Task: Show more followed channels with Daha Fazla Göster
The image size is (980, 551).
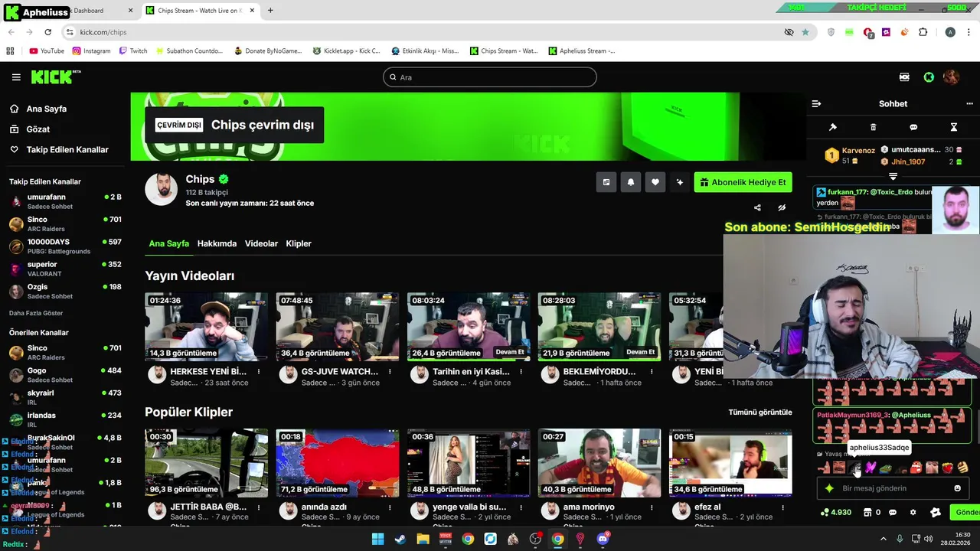Action: tap(36, 313)
